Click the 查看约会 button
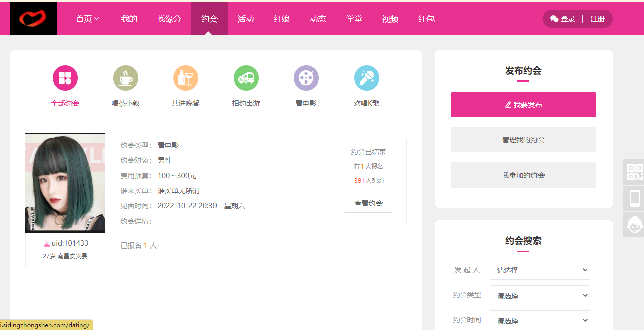The height and width of the screenshot is (330, 644). [369, 203]
